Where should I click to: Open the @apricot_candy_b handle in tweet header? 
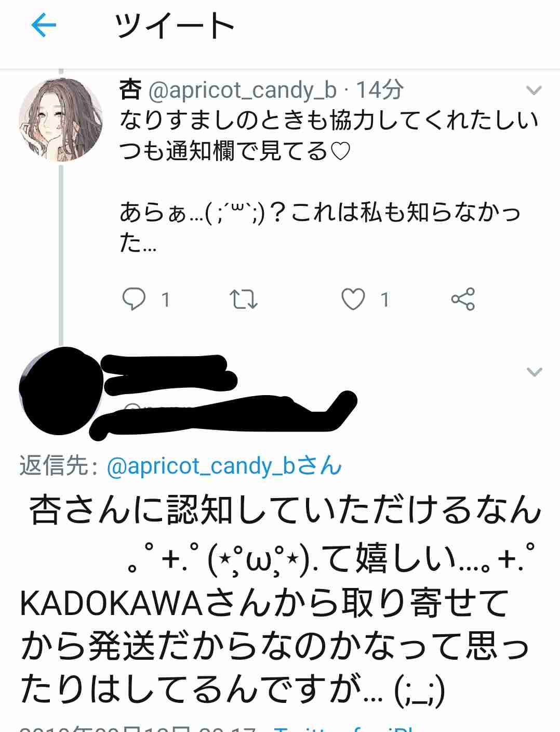243,91
